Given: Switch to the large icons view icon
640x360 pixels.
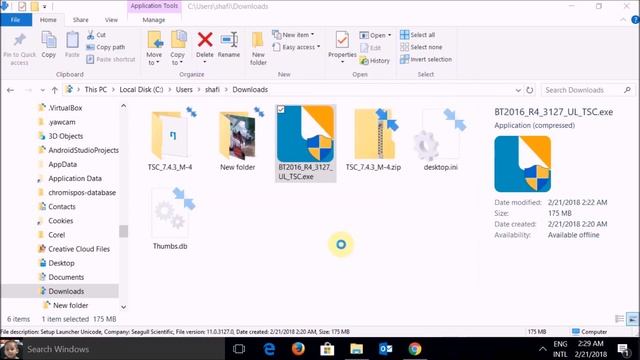Looking at the screenshot, I should point(632,319).
